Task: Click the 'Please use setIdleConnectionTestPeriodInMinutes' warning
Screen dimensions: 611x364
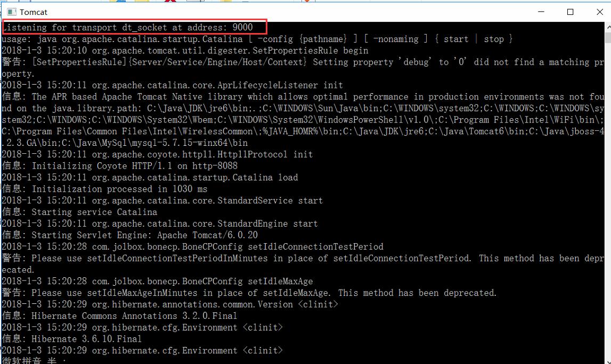Action: click(303, 258)
